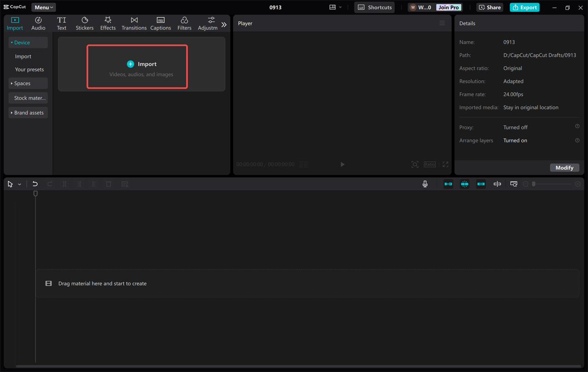The height and width of the screenshot is (372, 588).
Task: Select the cursor select tool
Action: tap(10, 184)
